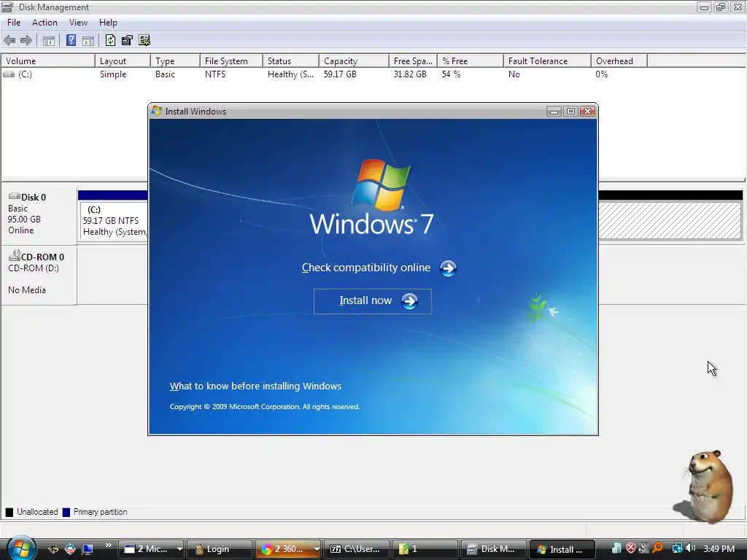Open the Help menu
This screenshot has width=747, height=560.
point(108,23)
